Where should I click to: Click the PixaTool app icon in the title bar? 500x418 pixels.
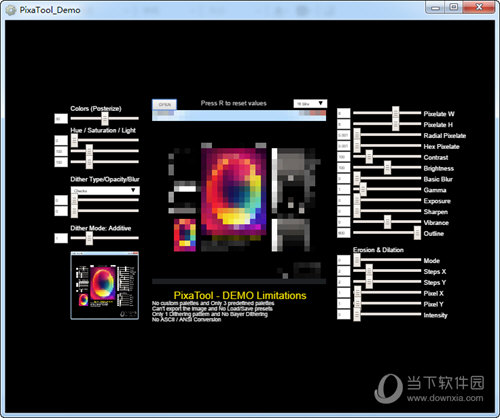coord(11,10)
